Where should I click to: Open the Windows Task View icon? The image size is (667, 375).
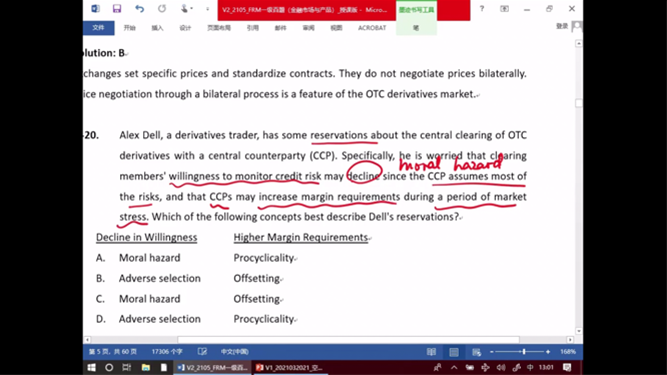pyautogui.click(x=126, y=367)
